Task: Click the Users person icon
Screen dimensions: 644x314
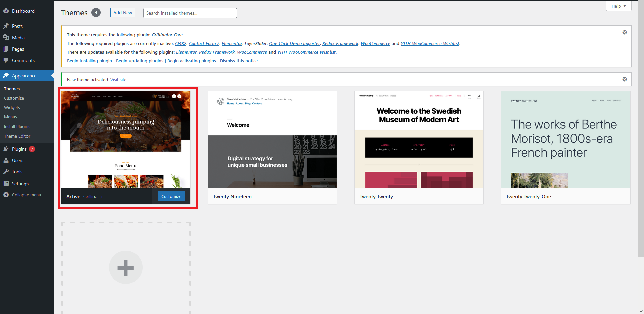Action: 6,160
